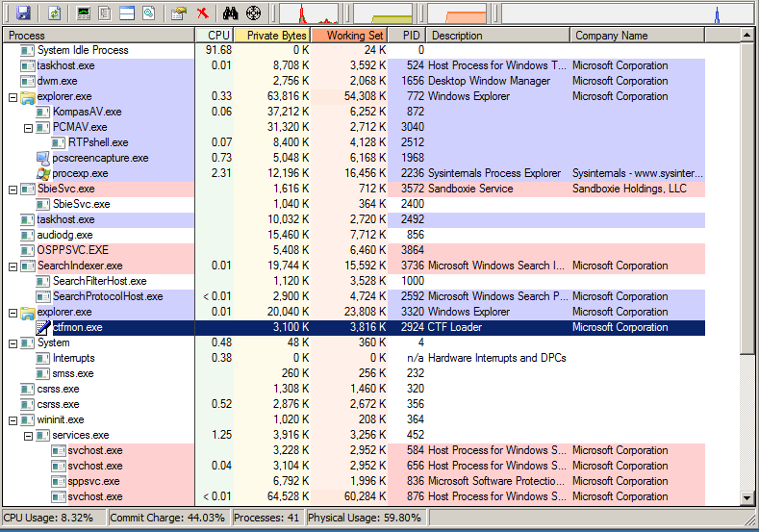Click the KompasAV.exe process icon
759x532 pixels.
point(43,112)
